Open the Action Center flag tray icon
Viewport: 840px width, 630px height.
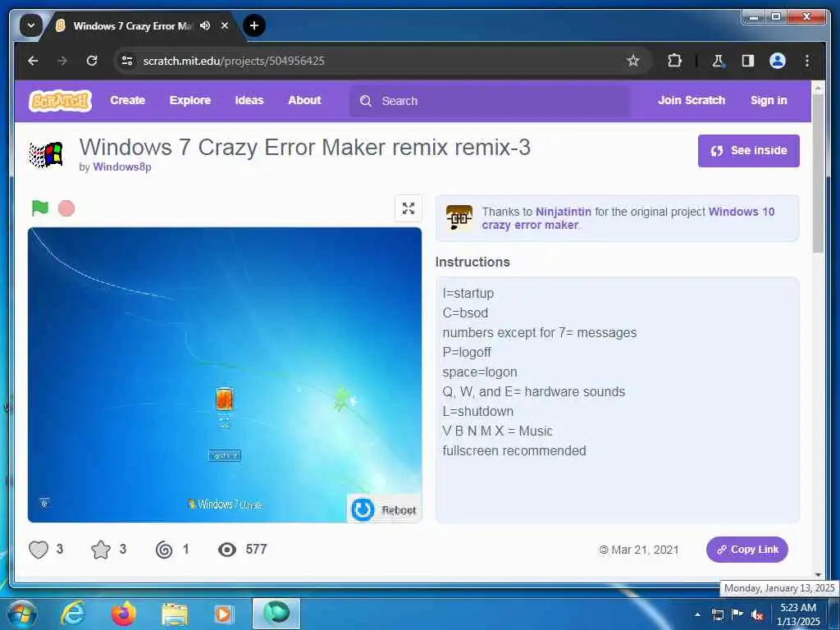pyautogui.click(x=737, y=614)
